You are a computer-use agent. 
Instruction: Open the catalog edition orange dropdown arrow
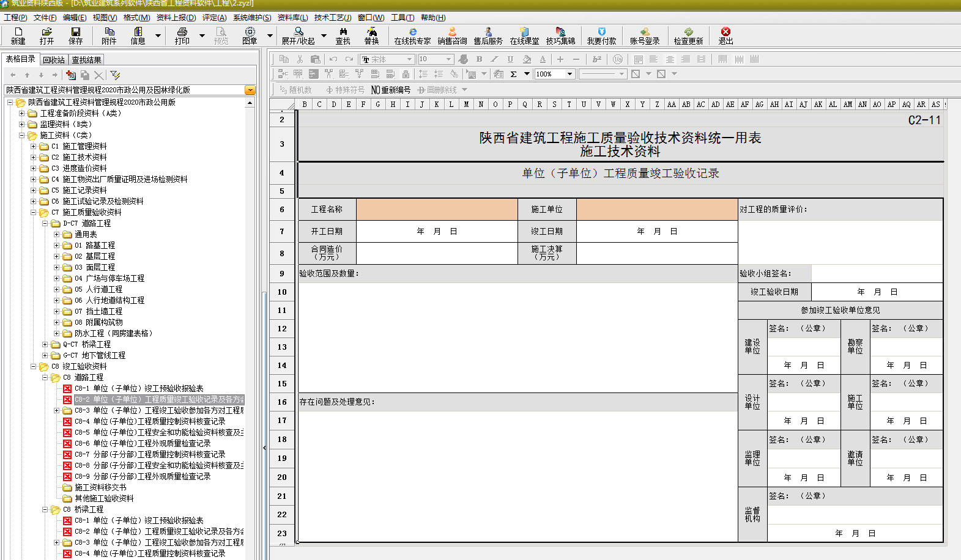(x=250, y=90)
